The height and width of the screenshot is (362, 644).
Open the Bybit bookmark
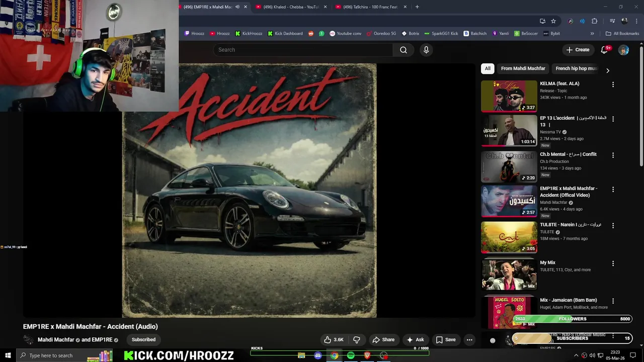click(551, 33)
